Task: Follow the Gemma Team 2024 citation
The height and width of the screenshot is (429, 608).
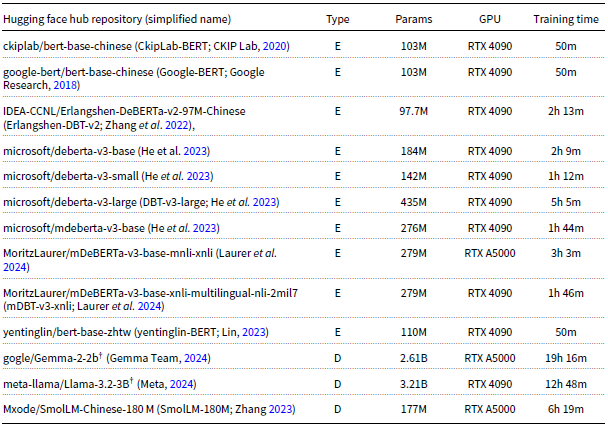Action: (195, 358)
